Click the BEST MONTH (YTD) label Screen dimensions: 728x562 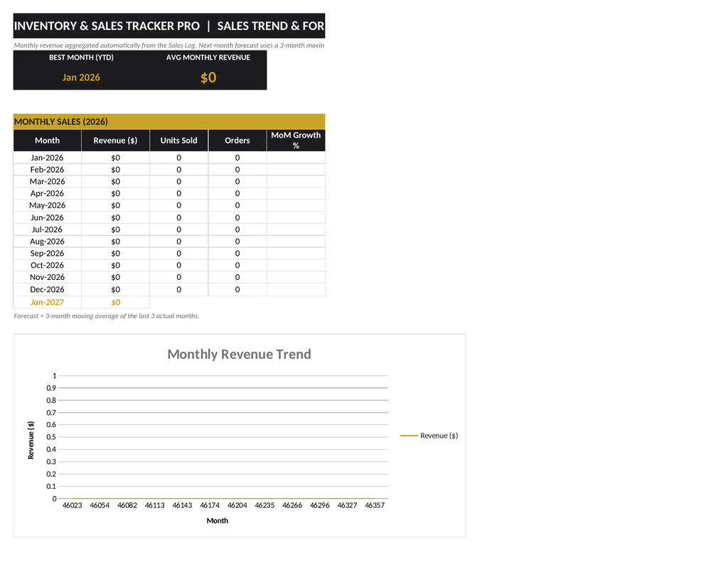(81, 58)
